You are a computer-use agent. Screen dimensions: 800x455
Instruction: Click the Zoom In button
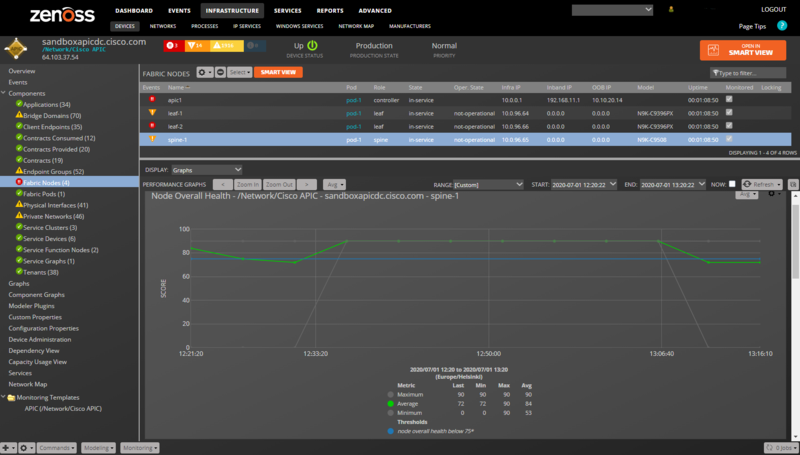click(x=248, y=185)
